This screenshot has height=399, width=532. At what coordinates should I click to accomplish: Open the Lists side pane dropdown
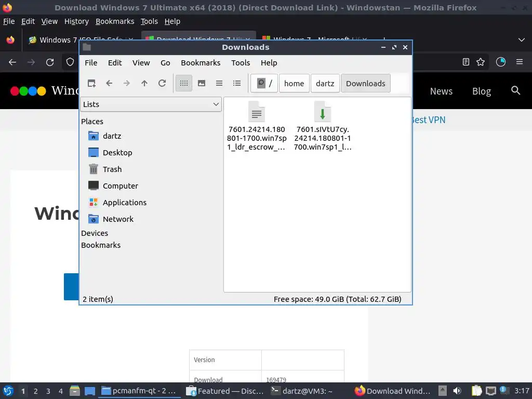[151, 104]
